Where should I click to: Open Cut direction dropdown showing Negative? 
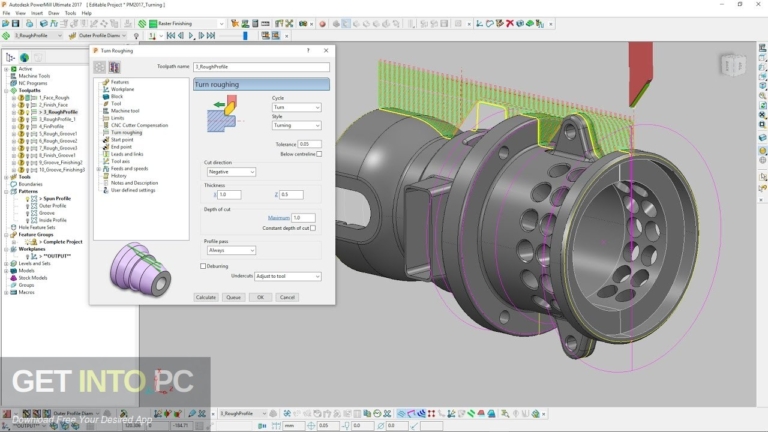click(231, 172)
